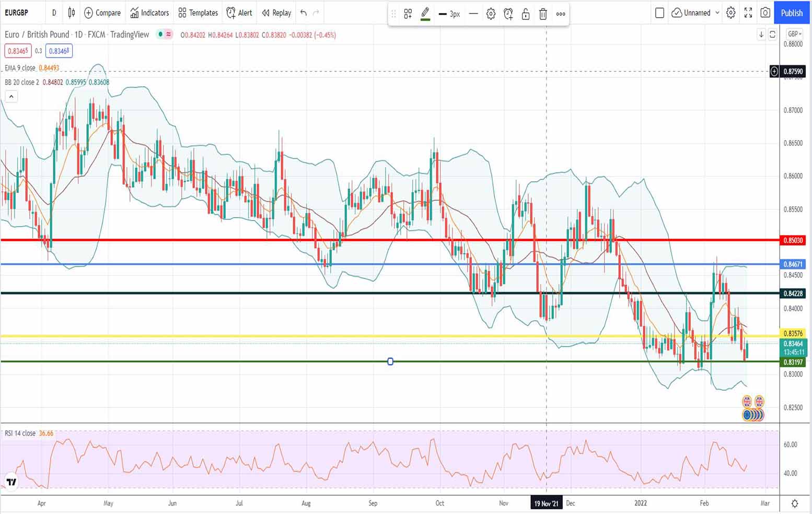Open the Indicators menu
This screenshot has height=514, width=812.
point(149,13)
